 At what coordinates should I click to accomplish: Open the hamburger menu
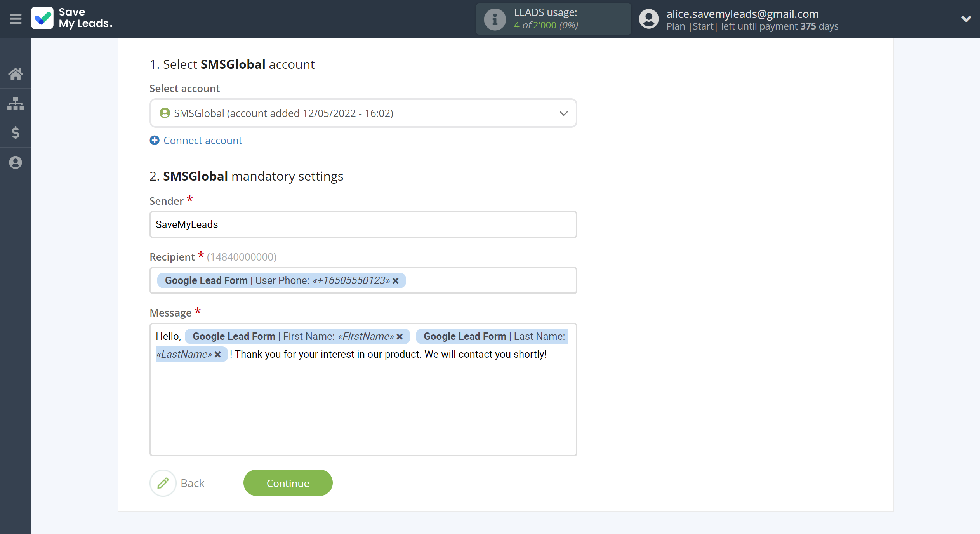(x=16, y=19)
